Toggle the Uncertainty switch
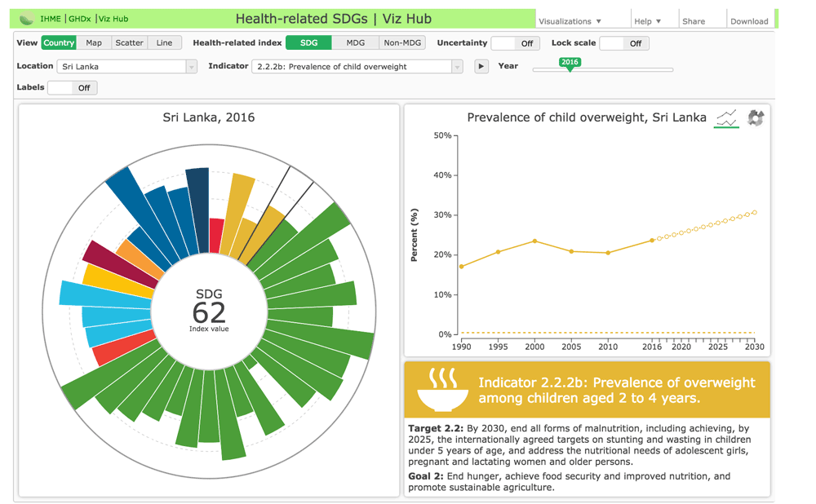816x504 pixels. [515, 43]
